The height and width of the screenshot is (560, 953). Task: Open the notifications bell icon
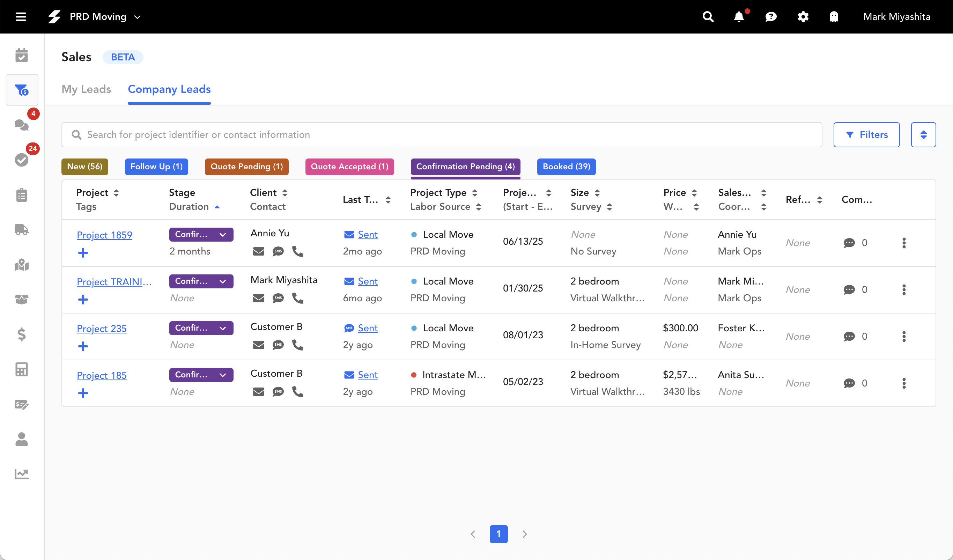tap(739, 17)
